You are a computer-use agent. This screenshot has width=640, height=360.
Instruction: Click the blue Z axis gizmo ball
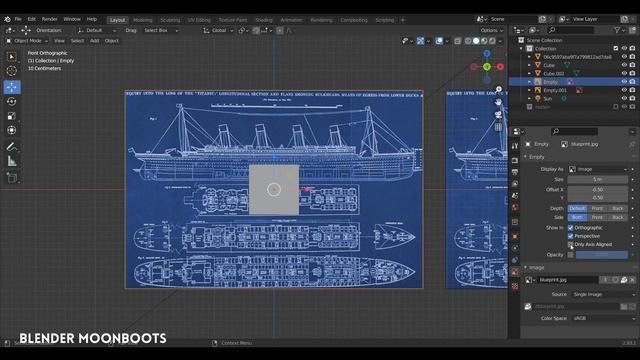(487, 53)
